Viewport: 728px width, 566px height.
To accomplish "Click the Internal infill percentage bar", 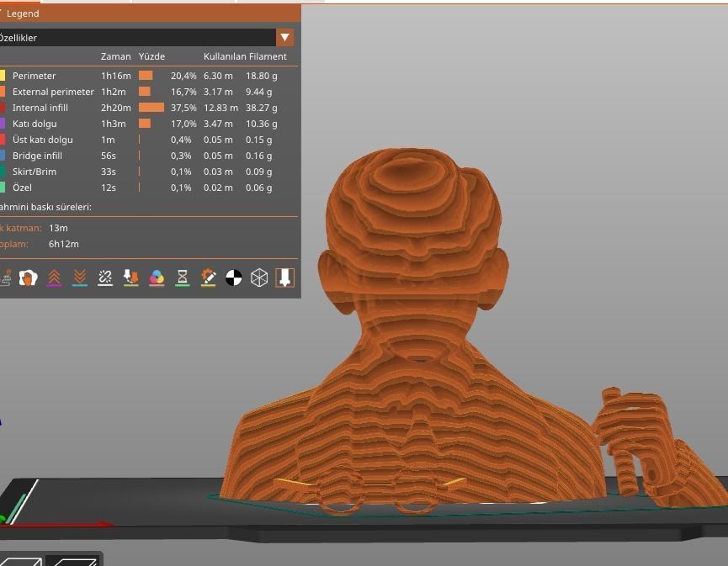I will (x=151, y=108).
